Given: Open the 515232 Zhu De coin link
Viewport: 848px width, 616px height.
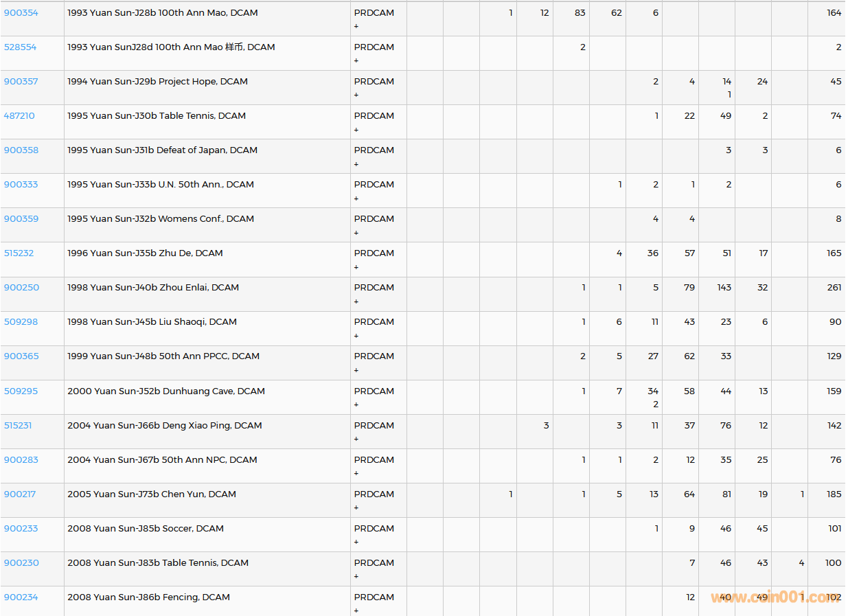Looking at the screenshot, I should [x=19, y=253].
